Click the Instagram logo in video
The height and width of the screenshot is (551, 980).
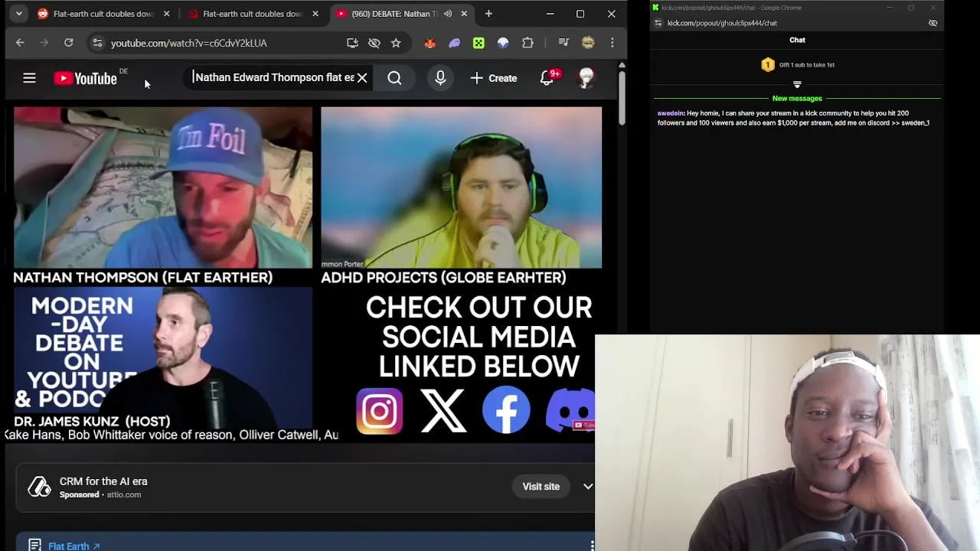click(x=379, y=411)
